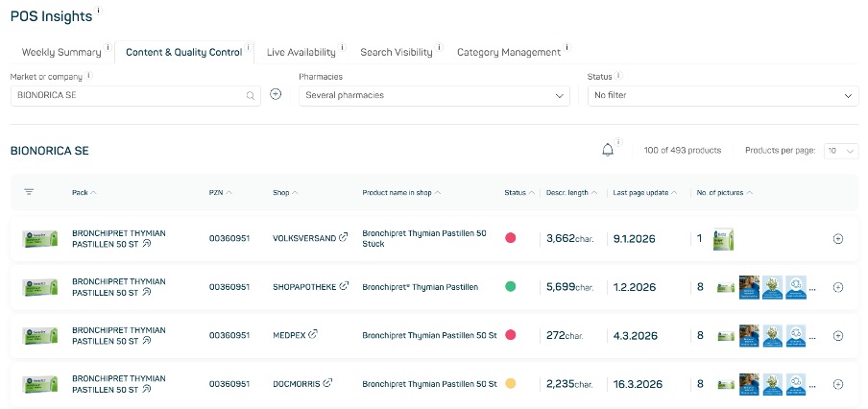Show info for Search Visibility tab
Image resolution: width=868 pixels, height=409 pixels.
(440, 47)
